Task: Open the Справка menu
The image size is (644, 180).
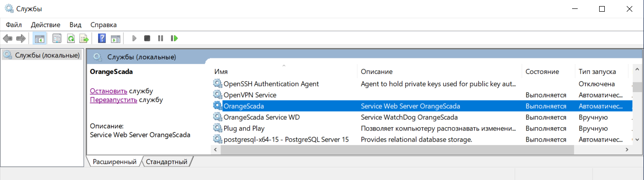Action: (103, 25)
